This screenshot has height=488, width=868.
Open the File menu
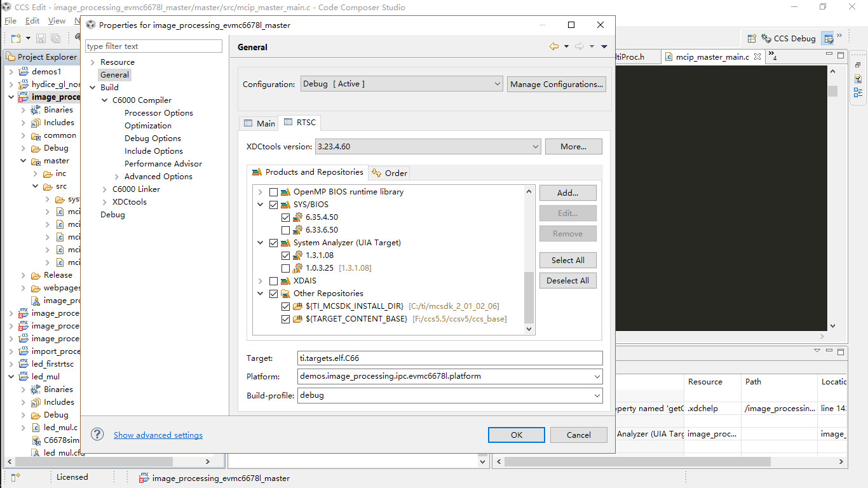[10, 21]
